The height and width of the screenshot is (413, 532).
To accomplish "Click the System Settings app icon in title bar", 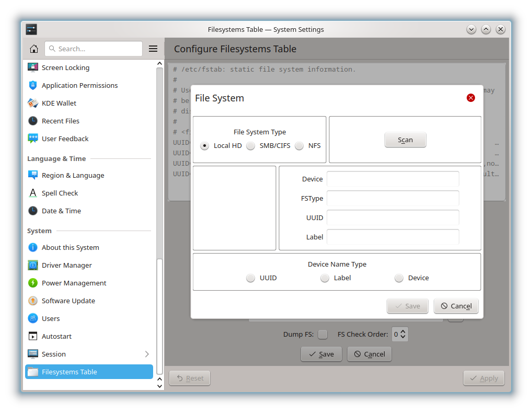I will coord(31,29).
